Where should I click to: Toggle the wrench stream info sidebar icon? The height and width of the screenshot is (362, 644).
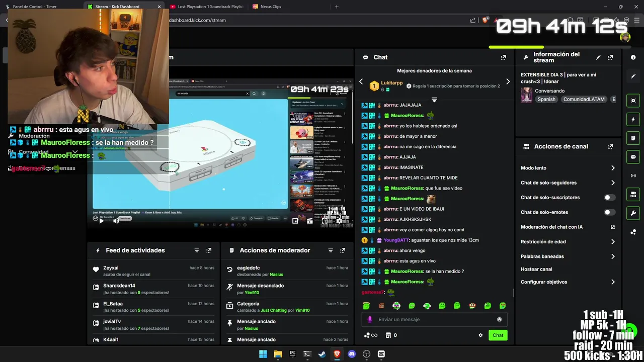pos(633,213)
